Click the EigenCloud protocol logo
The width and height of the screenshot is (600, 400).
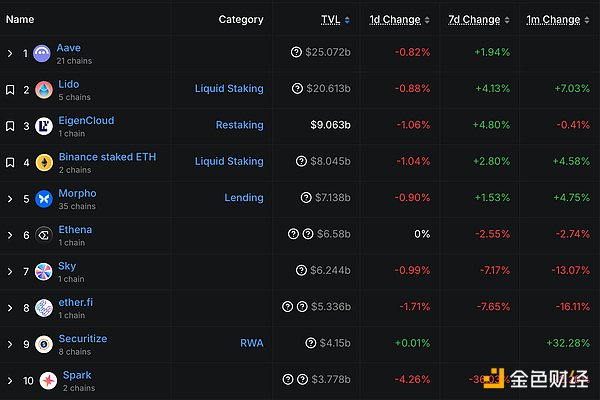[x=42, y=126]
